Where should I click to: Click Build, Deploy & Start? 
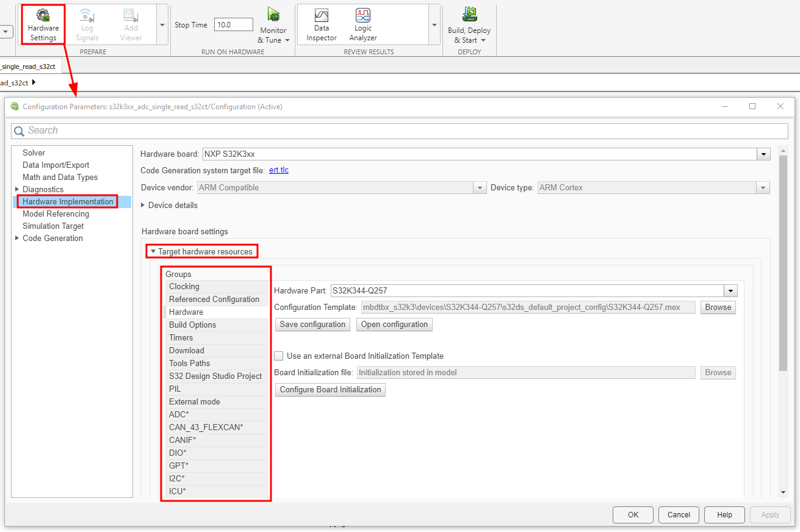coord(469,24)
